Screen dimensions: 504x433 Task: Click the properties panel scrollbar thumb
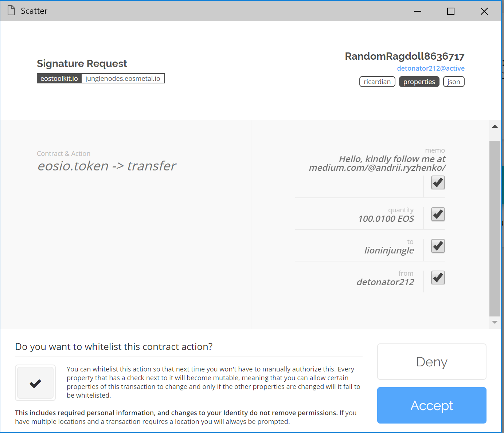(x=495, y=228)
